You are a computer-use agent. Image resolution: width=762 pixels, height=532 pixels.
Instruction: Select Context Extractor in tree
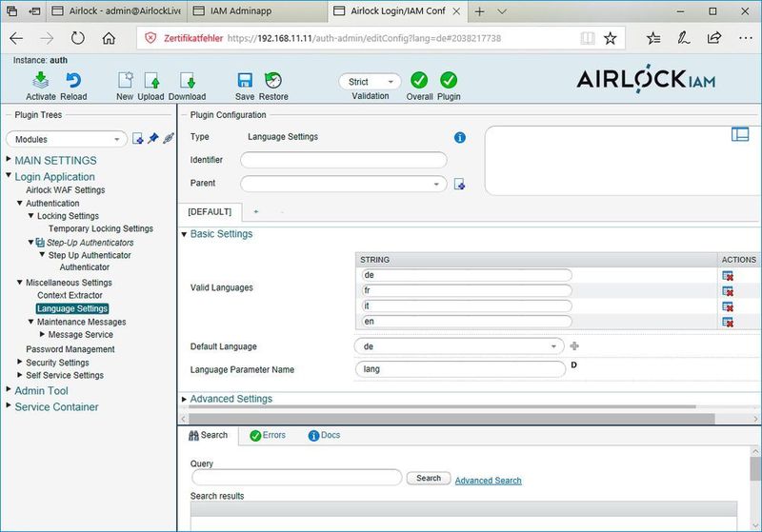[x=70, y=295]
